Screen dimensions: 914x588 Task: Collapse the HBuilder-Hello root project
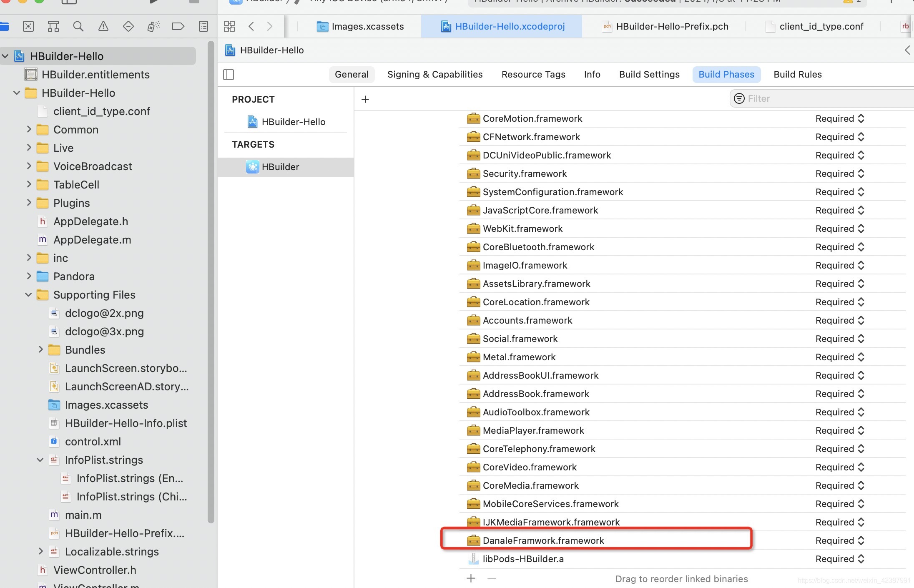tap(5, 56)
